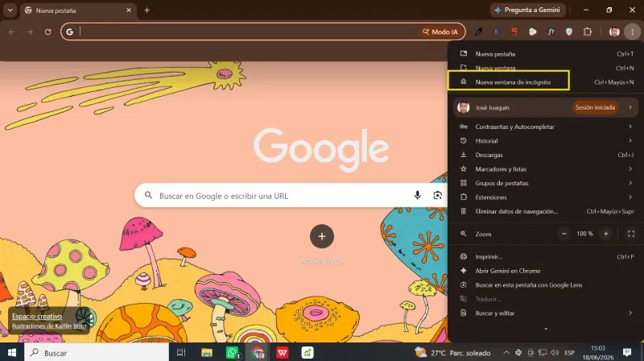Image resolution: width=644 pixels, height=361 pixels.
Task: Select Nueva pestaña menu item
Action: [545, 54]
